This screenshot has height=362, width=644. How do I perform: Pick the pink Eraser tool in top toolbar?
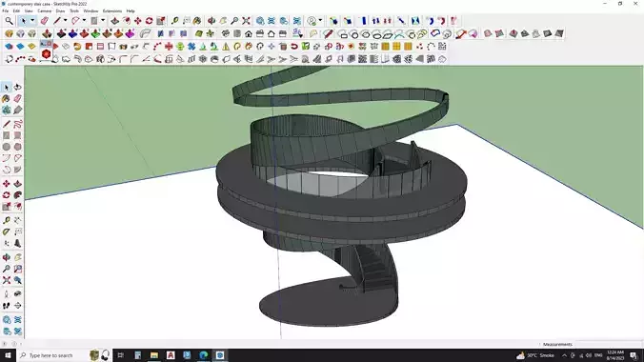(45, 21)
